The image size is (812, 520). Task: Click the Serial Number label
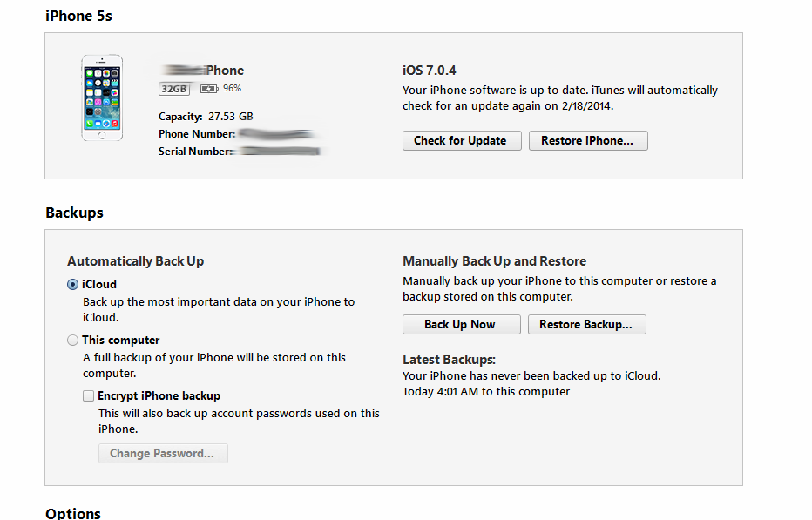194,152
